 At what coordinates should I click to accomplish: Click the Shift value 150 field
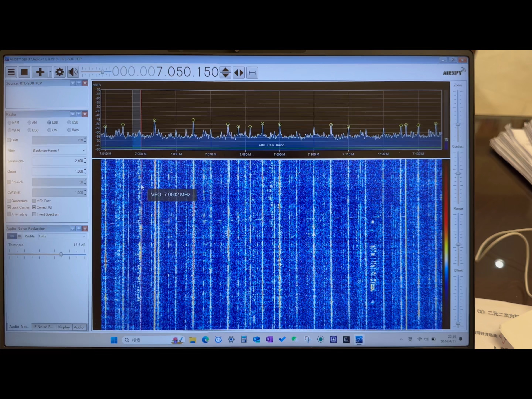57,140
